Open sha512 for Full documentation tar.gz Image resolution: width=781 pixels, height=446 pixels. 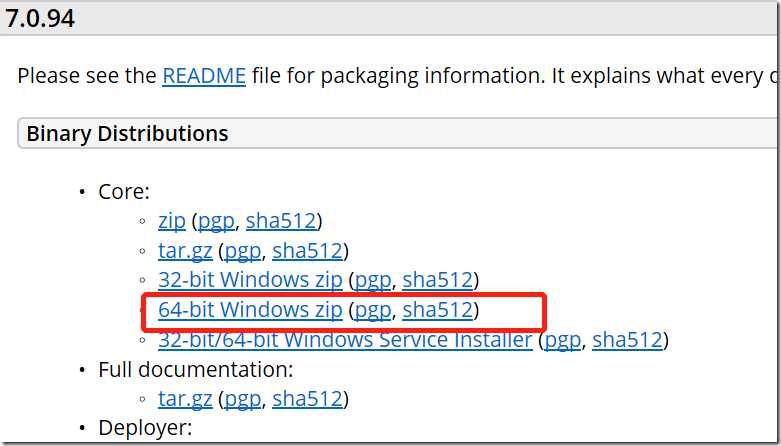308,399
